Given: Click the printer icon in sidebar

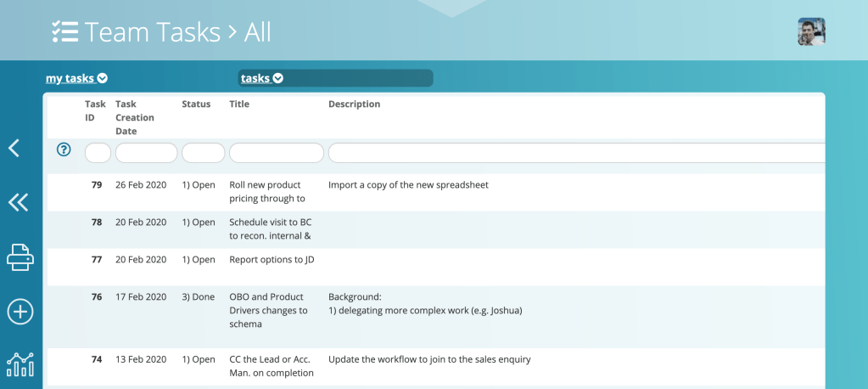Looking at the screenshot, I should click(20, 257).
